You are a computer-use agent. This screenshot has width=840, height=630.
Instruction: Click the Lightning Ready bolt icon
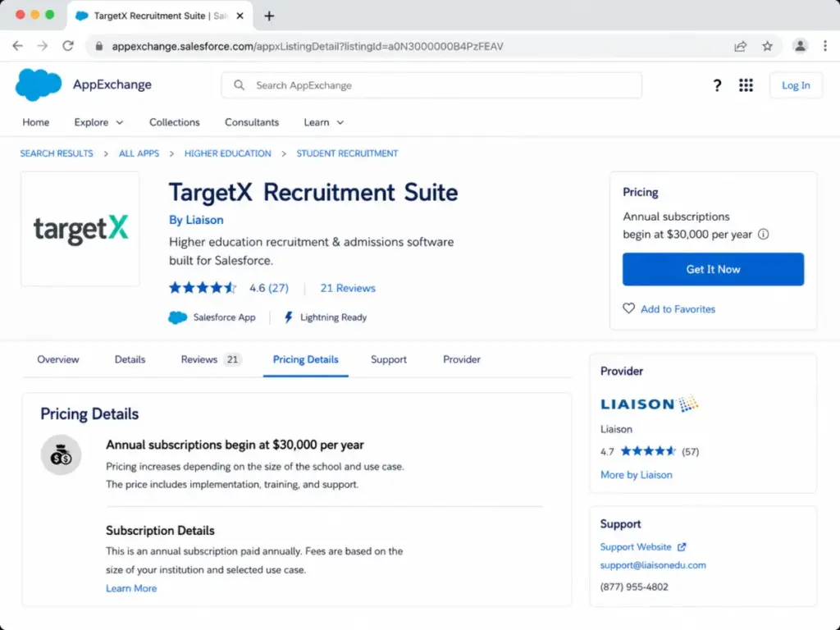[288, 317]
